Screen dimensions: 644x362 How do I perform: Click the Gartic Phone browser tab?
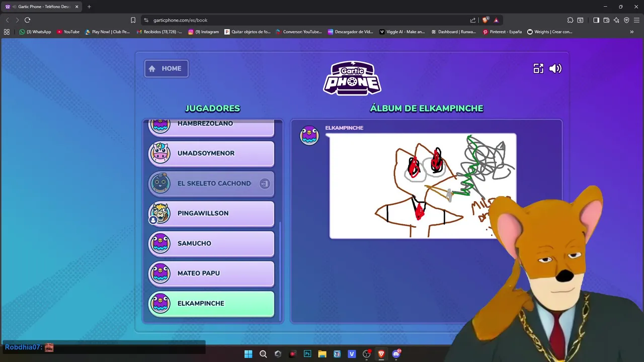(x=41, y=7)
